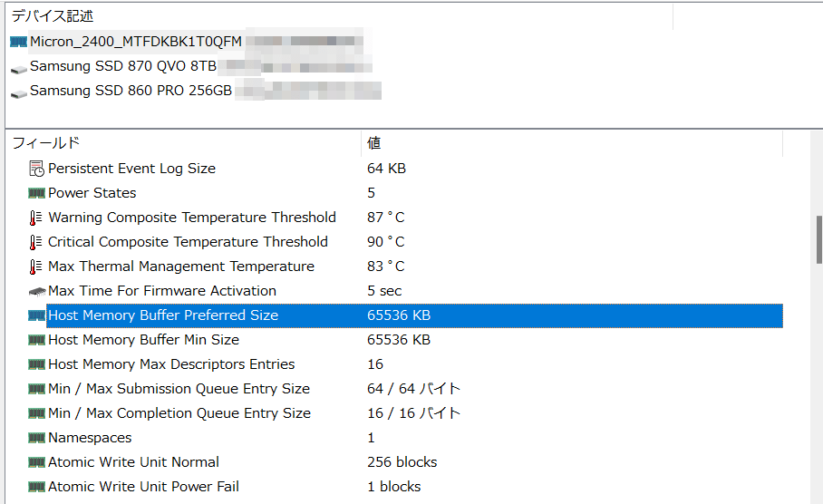Click the Max Thermal Management Temperature thermometer icon
Image resolution: width=823 pixels, height=504 pixels.
click(x=35, y=267)
